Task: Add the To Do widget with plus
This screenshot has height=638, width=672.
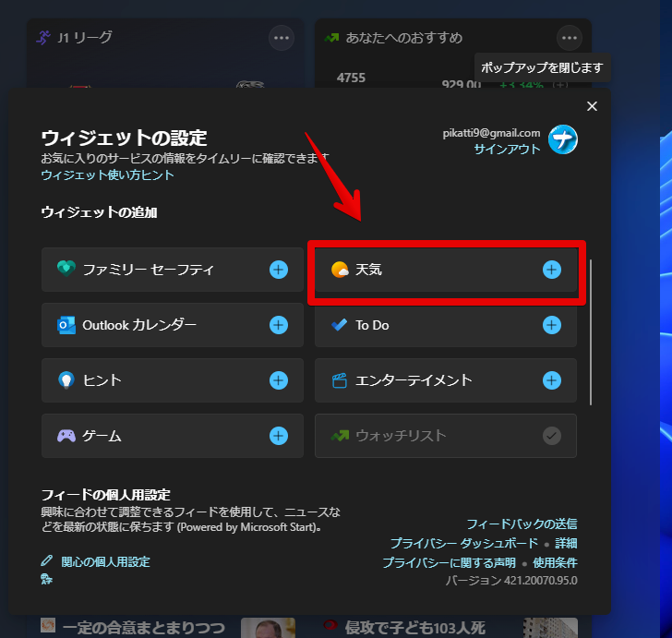Action: [x=552, y=325]
